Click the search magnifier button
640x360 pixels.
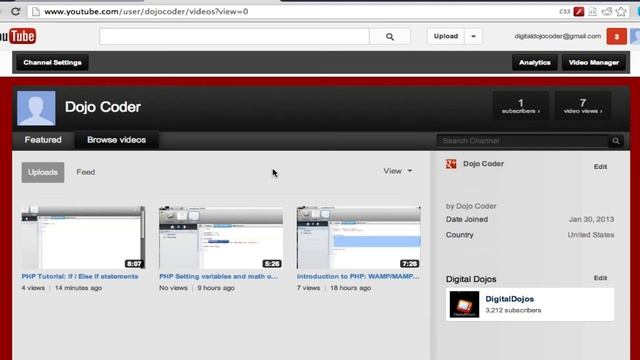coord(390,36)
